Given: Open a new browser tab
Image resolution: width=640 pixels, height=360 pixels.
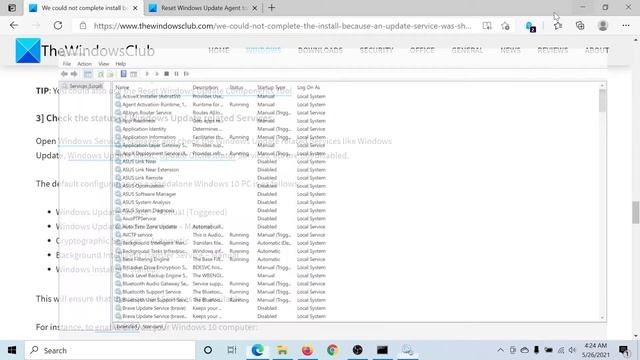Looking at the screenshot, I should point(271,8).
